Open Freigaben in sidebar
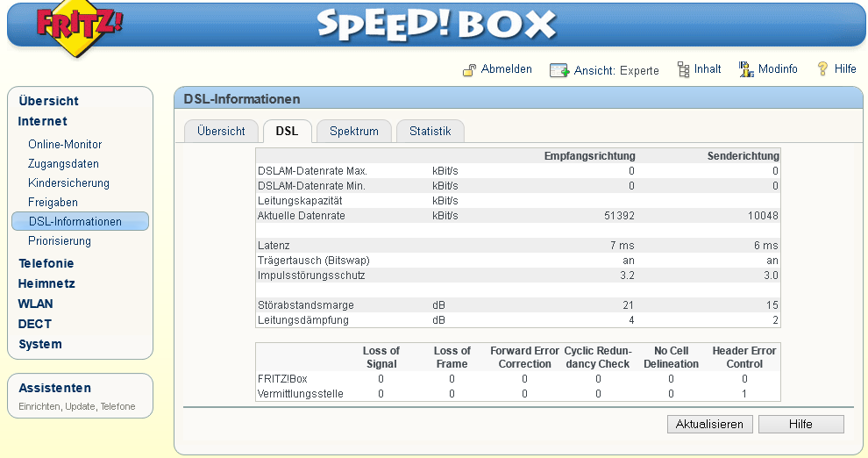 click(x=53, y=202)
